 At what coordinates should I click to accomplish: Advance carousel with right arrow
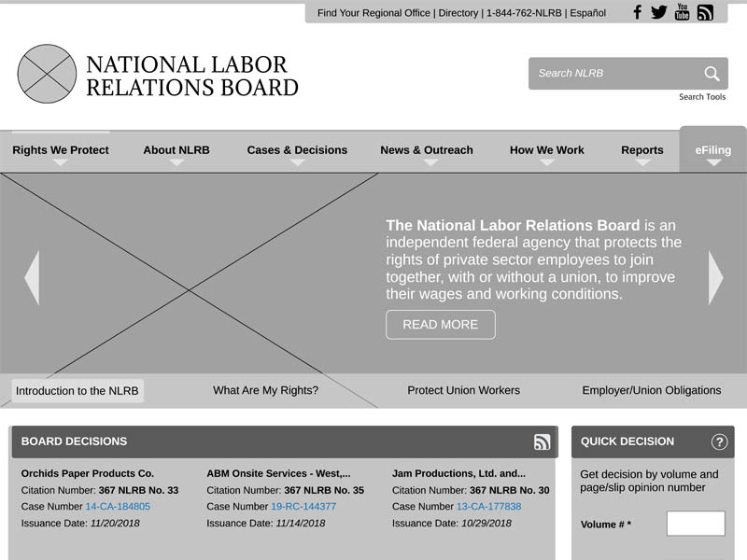715,277
